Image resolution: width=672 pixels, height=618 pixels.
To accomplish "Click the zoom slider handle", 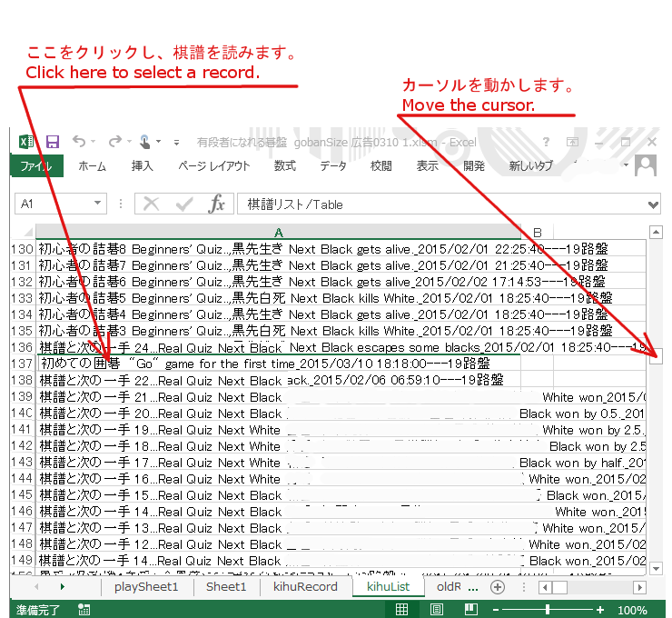I will pyautogui.click(x=548, y=611).
